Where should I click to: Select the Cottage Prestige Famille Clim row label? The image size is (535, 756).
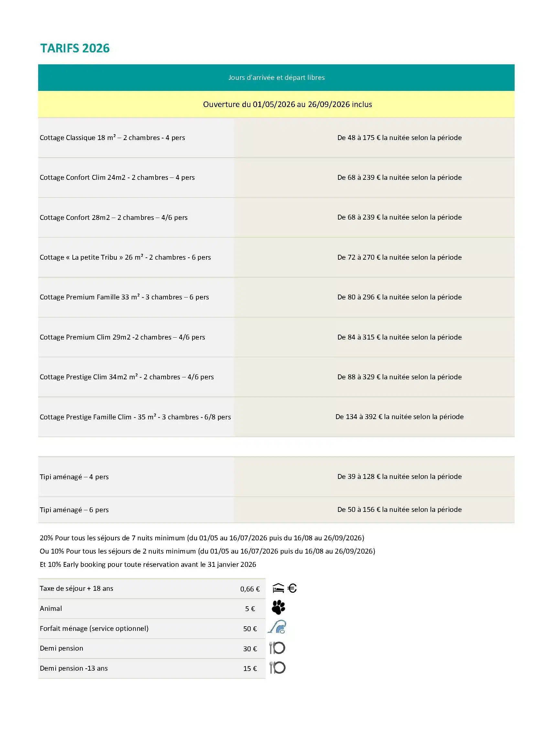pos(135,417)
